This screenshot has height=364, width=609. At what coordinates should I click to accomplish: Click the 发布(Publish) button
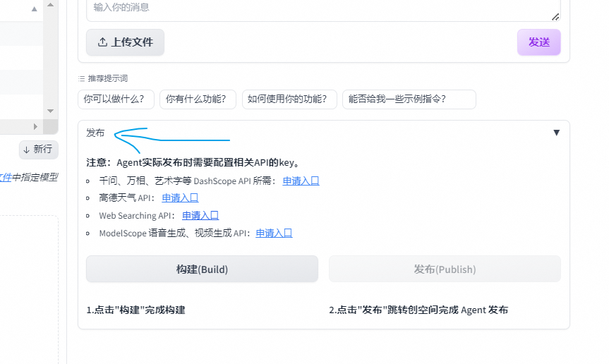(445, 269)
